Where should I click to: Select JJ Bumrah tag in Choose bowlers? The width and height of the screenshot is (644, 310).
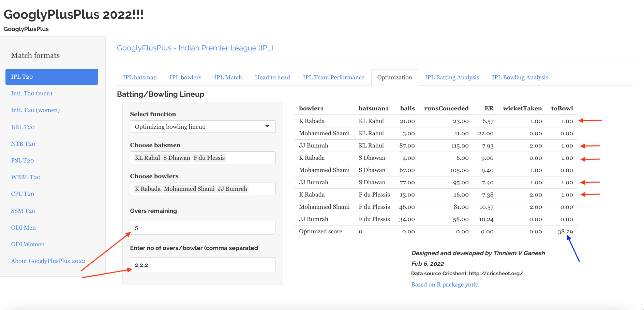click(x=232, y=189)
